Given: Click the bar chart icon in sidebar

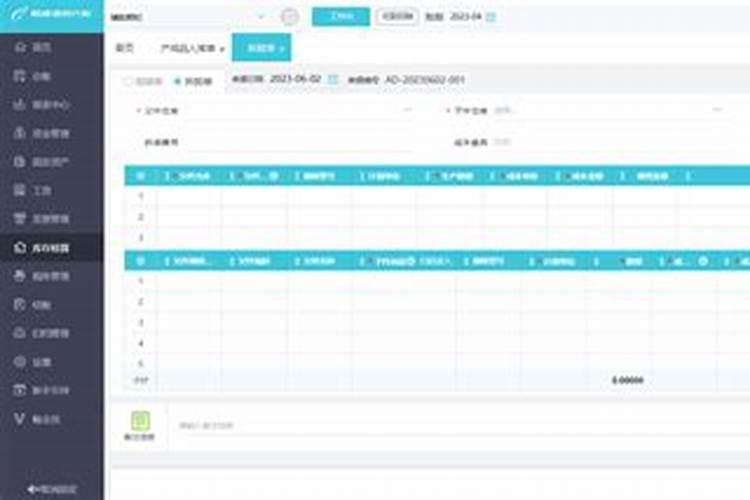Looking at the screenshot, I should 20,104.
